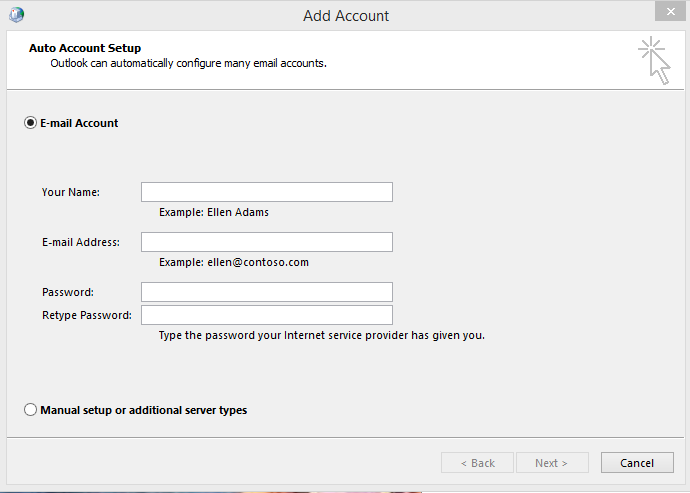Image resolution: width=690 pixels, height=493 pixels.
Task: Choose Manual setup or additional server types
Action: [31, 410]
